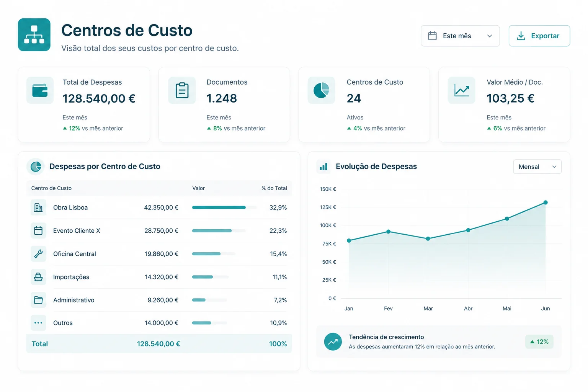Click the Importações progress bar
The width and height of the screenshot is (588, 392).
pyautogui.click(x=211, y=277)
